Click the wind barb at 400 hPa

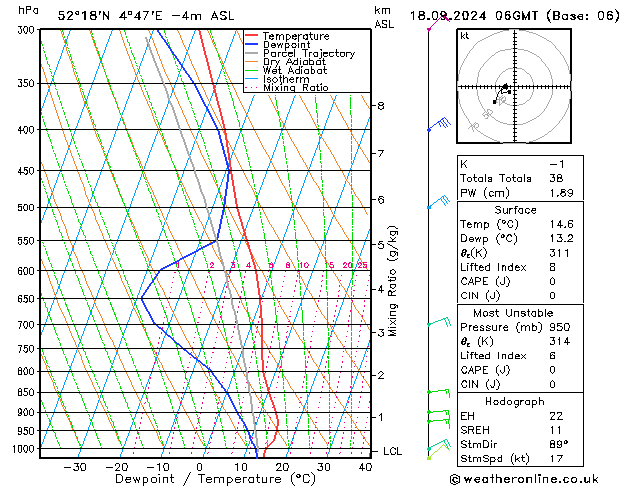(439, 124)
